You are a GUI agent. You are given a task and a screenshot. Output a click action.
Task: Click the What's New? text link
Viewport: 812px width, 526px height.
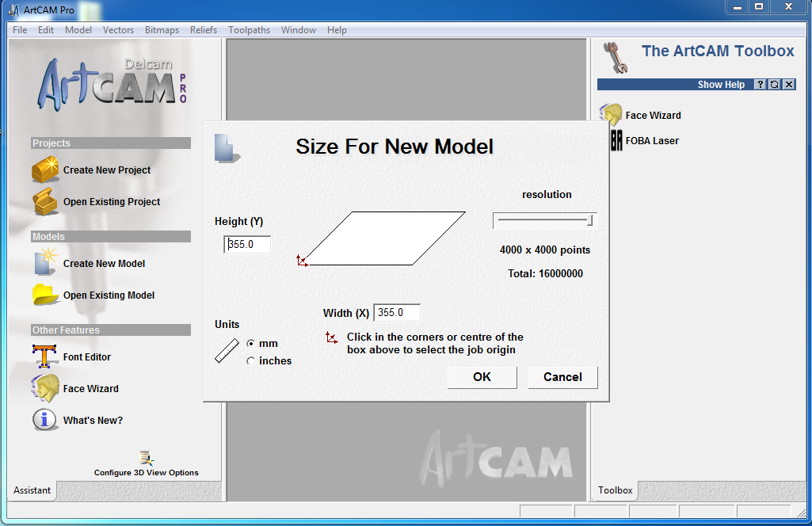pyautogui.click(x=93, y=421)
